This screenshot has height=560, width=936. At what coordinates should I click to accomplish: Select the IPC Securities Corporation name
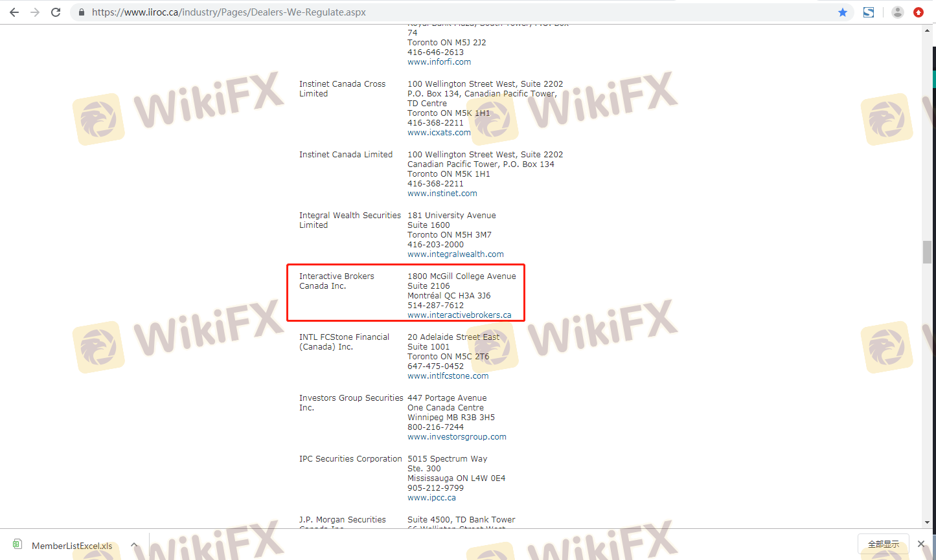coord(350,459)
